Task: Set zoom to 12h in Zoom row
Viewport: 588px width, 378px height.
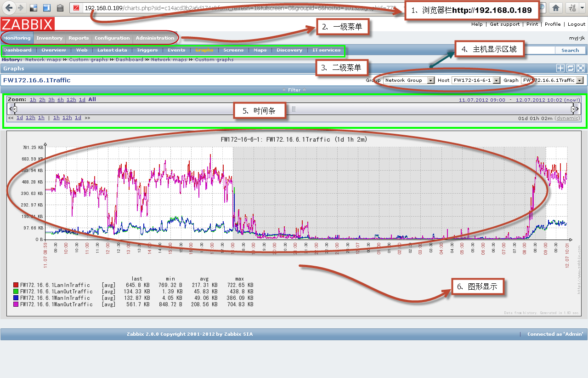Action: tap(71, 100)
